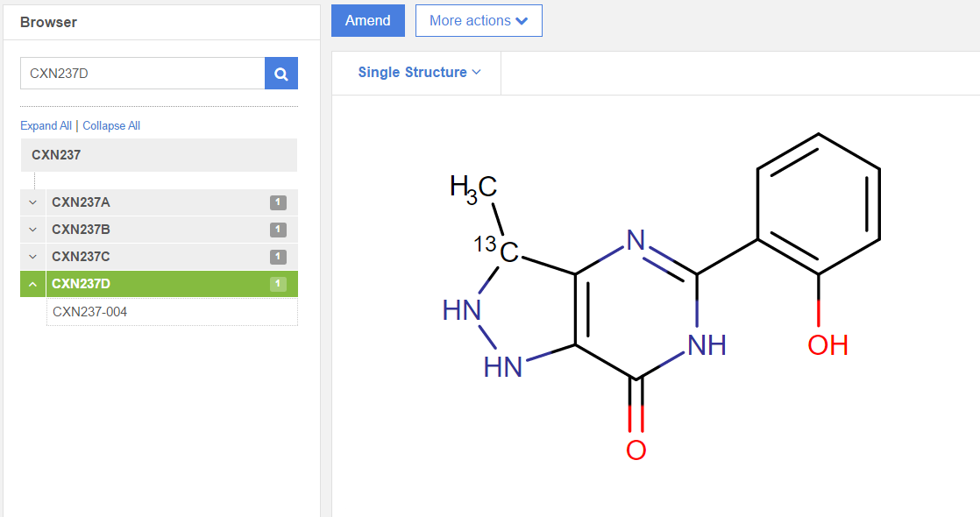Select the CXN237B row label

click(x=81, y=230)
